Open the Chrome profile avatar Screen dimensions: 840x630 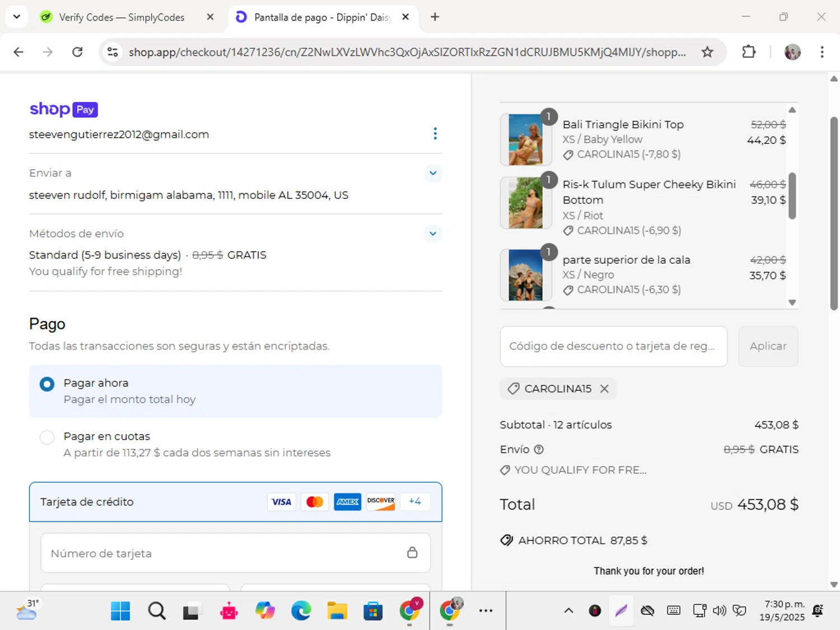(792, 52)
